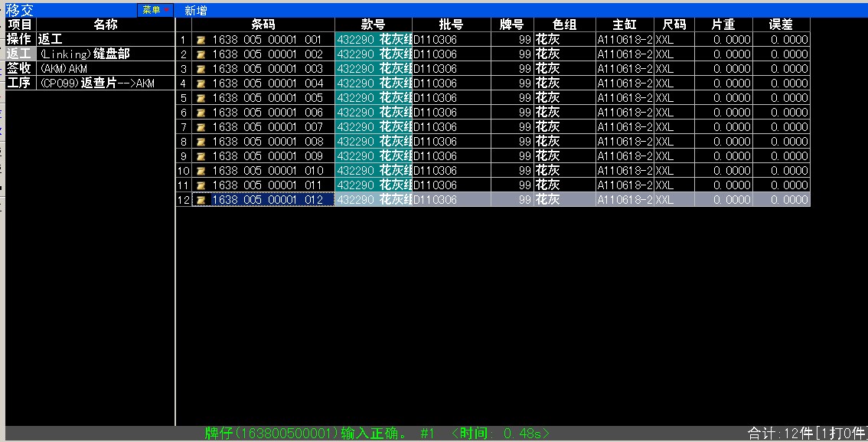
Task: Click the barcode icon in row 5
Action: coord(201,98)
